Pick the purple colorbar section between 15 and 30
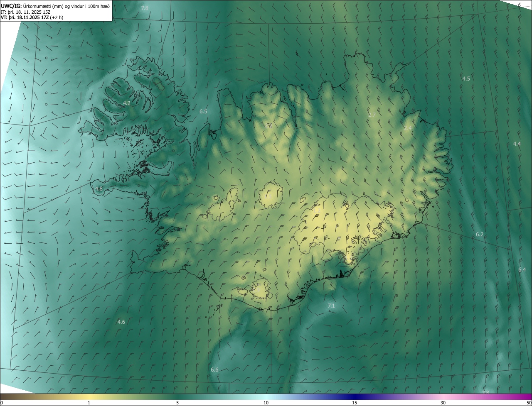532x406 pixels. pos(399,397)
